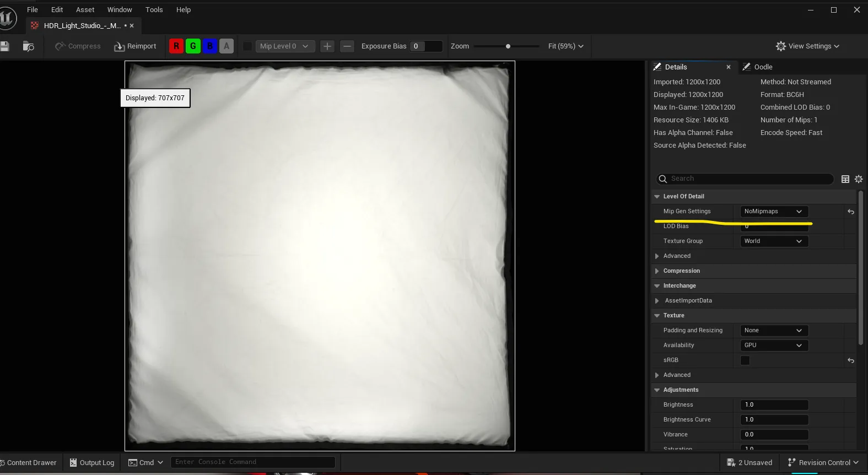Save the current texture asset
Screen dimensions: 868x475
pyautogui.click(x=4, y=46)
